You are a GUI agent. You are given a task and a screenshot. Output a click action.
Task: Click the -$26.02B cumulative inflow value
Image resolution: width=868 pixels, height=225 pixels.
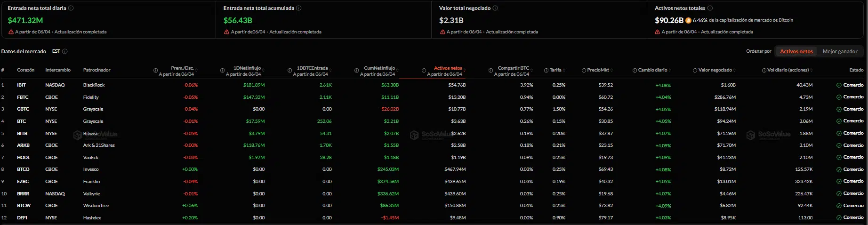[389, 109]
